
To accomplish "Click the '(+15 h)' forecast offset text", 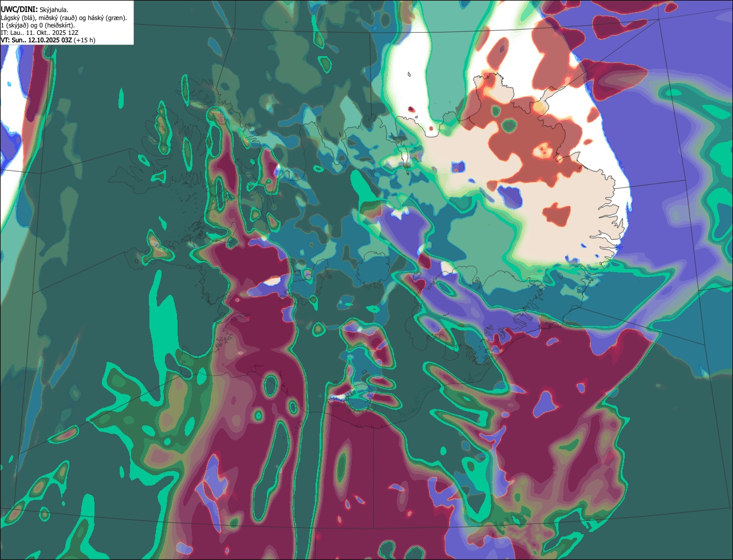I will point(84,41).
